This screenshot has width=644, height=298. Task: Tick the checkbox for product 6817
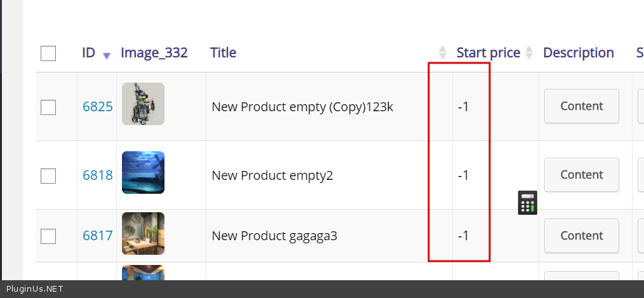48,236
